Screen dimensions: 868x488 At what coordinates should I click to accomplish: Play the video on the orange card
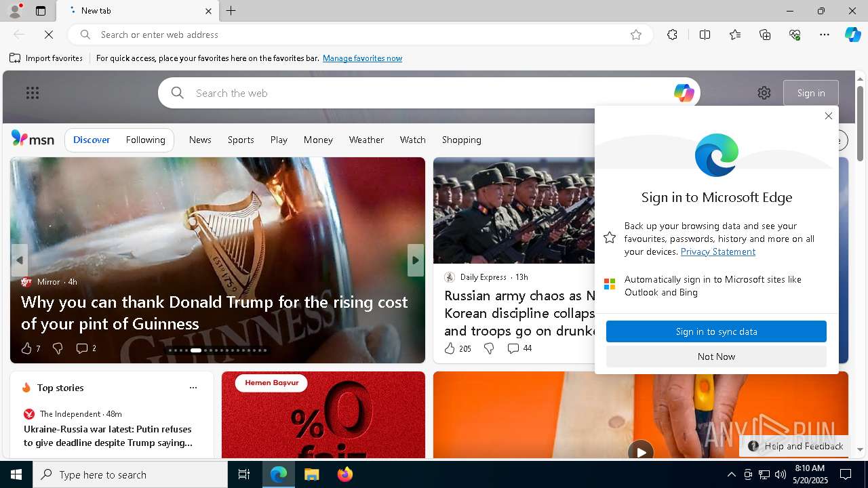[641, 451]
